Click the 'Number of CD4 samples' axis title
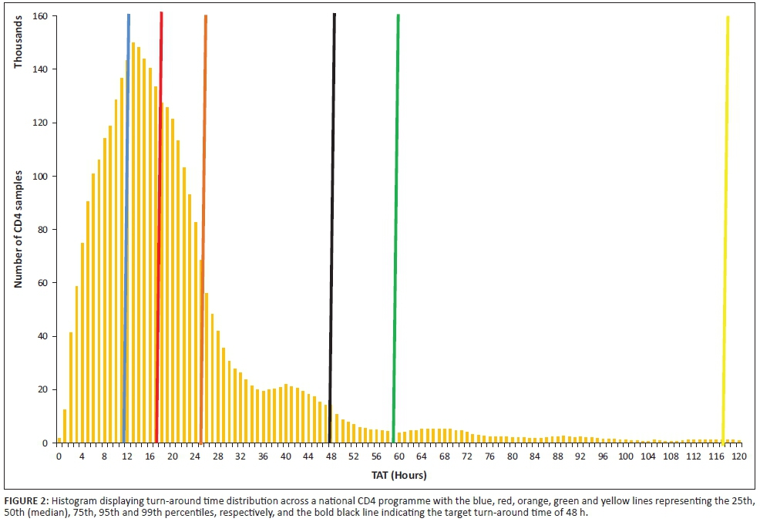 click(18, 229)
